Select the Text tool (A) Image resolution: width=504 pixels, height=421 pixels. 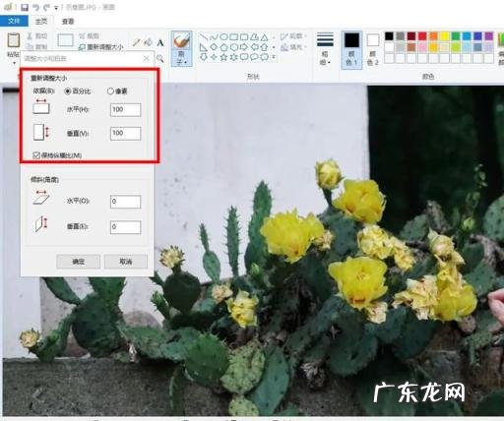click(x=159, y=42)
